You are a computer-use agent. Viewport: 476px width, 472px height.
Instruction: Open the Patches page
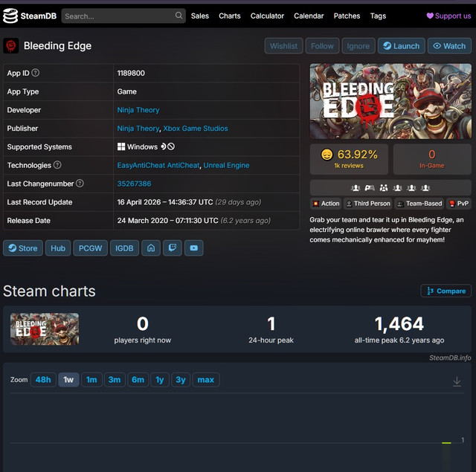(x=347, y=16)
